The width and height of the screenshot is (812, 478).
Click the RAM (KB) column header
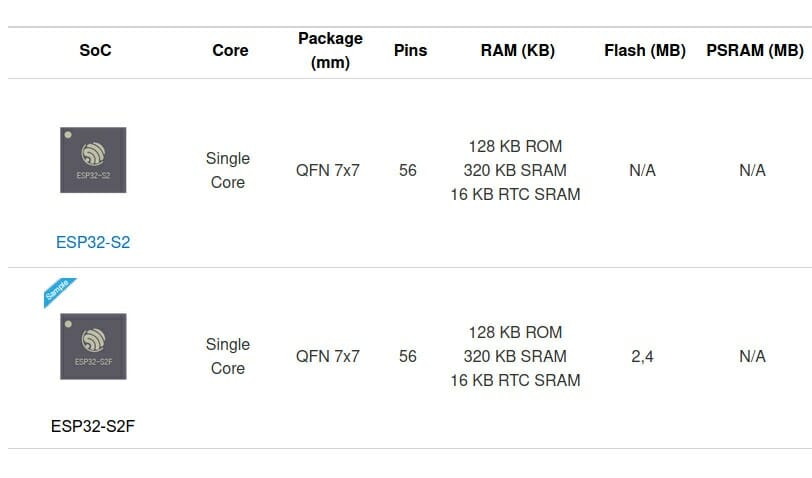tap(518, 50)
